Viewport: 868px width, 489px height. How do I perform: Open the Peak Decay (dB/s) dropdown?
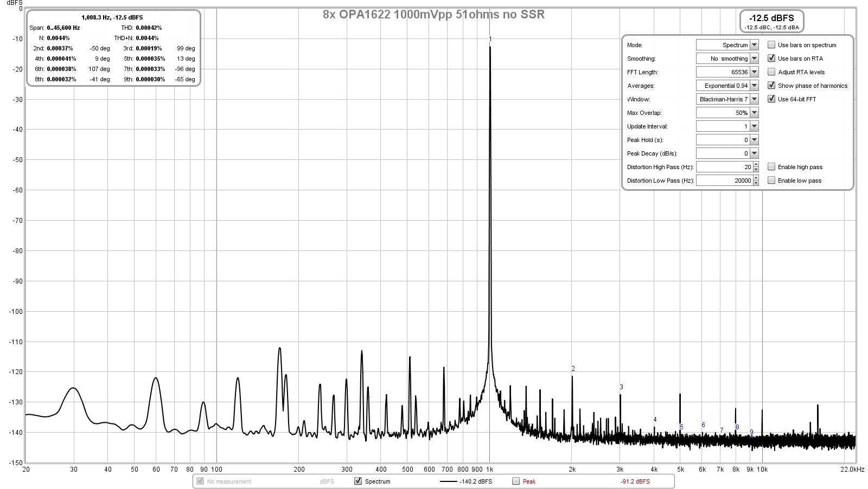(x=727, y=153)
